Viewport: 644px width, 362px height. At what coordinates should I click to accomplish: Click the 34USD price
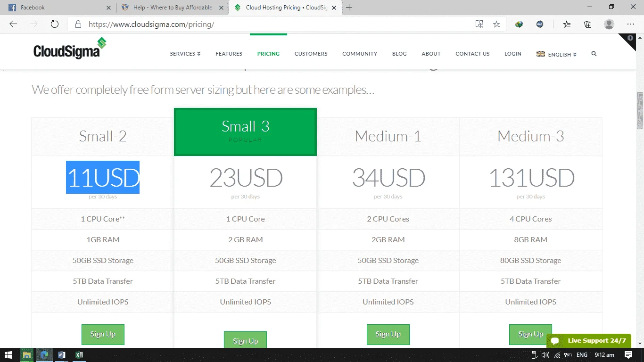(388, 178)
